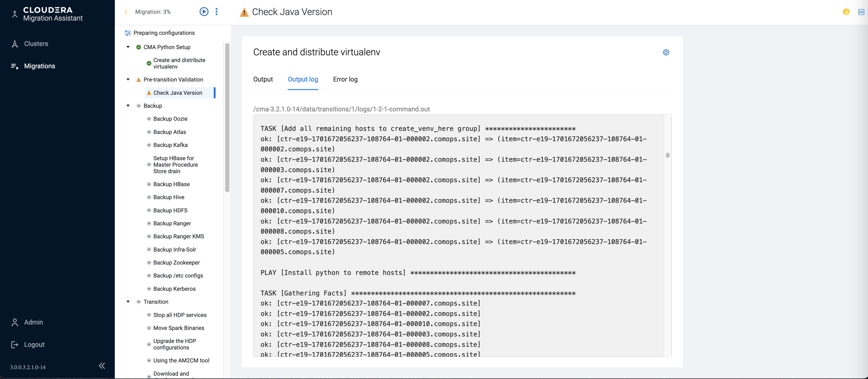Select the Backup Ranger KMS step
Screen dimensions: 868x379
(179, 236)
